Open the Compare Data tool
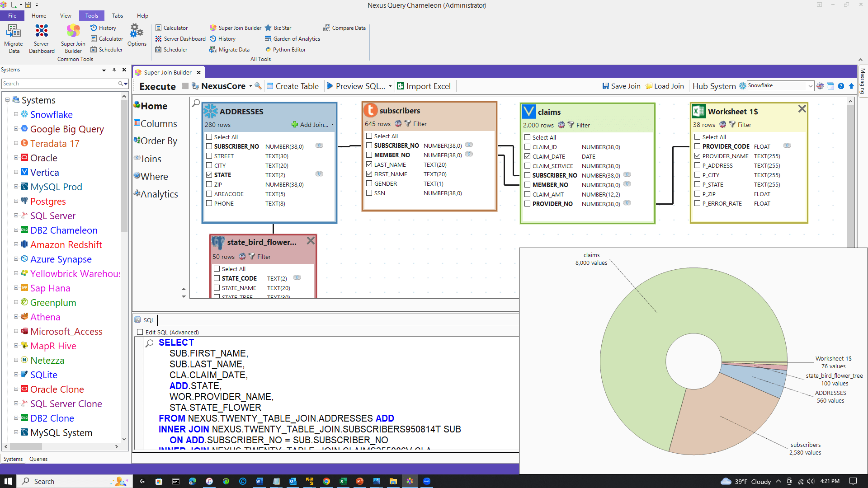 point(344,28)
